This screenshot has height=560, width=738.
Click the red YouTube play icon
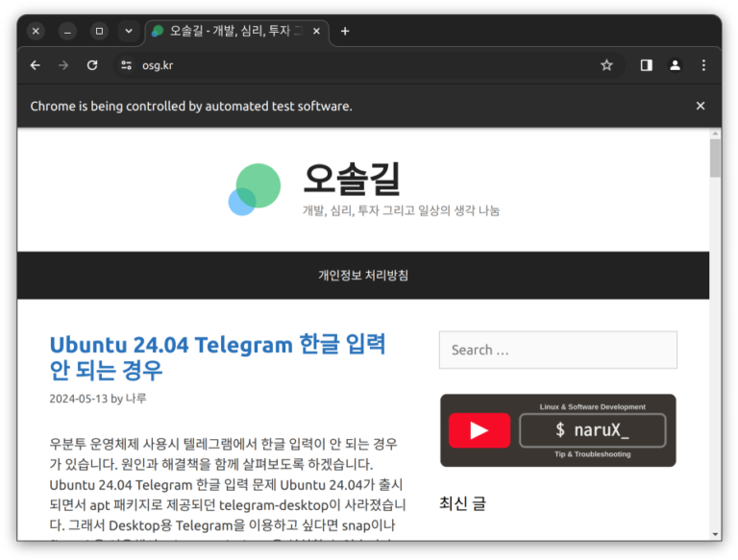click(x=480, y=430)
